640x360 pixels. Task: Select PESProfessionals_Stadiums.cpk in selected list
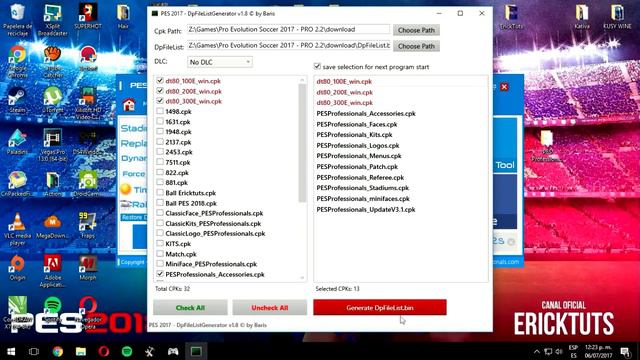tap(362, 188)
